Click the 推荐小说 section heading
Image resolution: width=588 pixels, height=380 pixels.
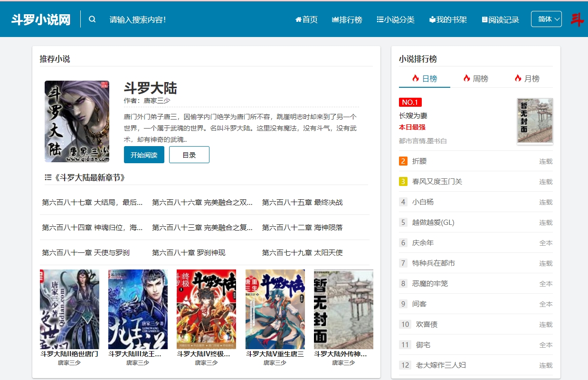pyautogui.click(x=55, y=59)
